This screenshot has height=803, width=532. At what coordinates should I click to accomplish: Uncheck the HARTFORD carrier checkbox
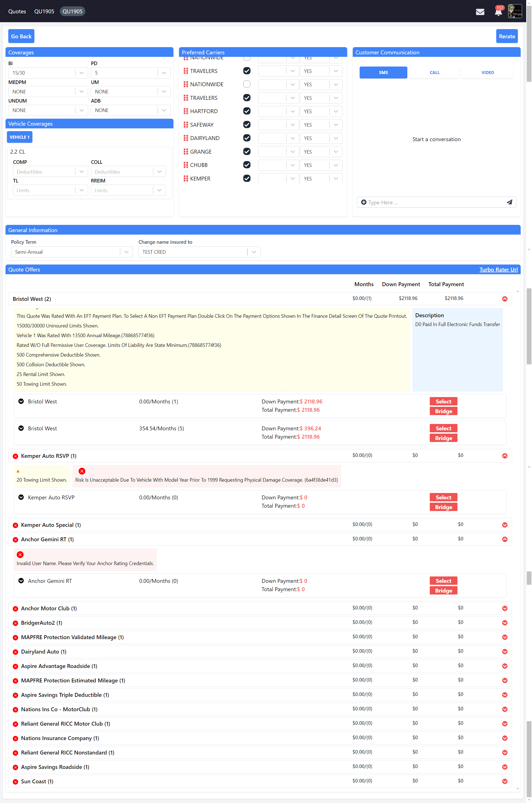[x=247, y=111]
